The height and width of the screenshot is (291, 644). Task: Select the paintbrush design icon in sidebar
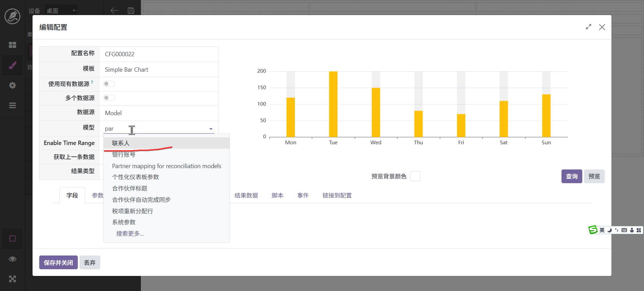coord(12,65)
